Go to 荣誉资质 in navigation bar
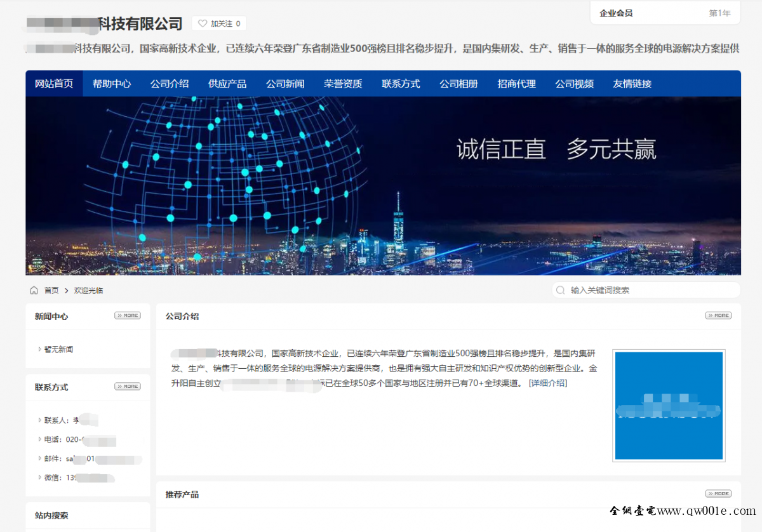Image resolution: width=762 pixels, height=532 pixels. click(x=343, y=84)
